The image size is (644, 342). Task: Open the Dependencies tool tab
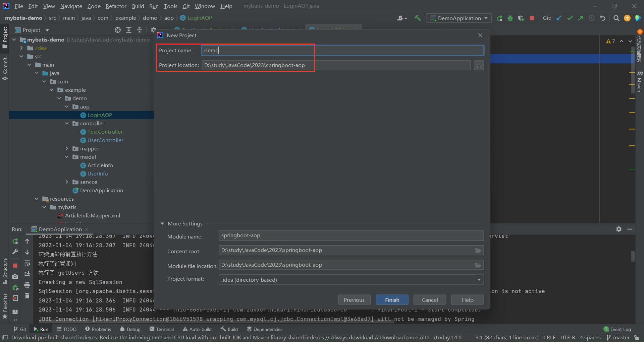(264, 329)
